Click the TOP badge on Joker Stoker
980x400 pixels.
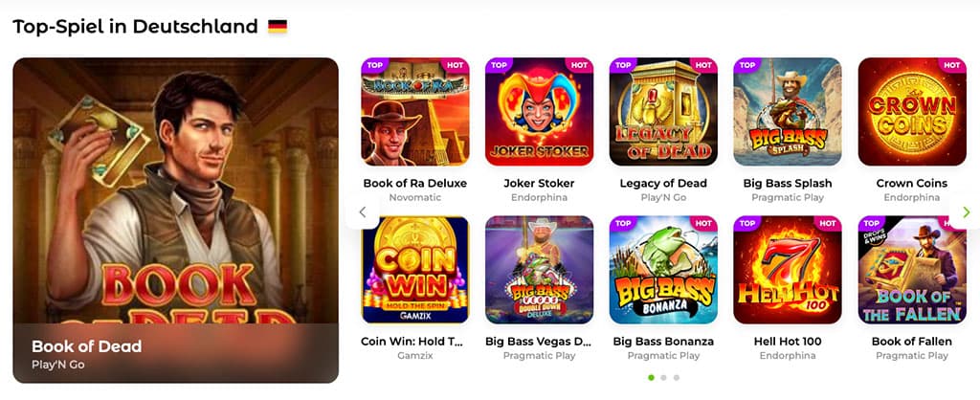pos(499,65)
